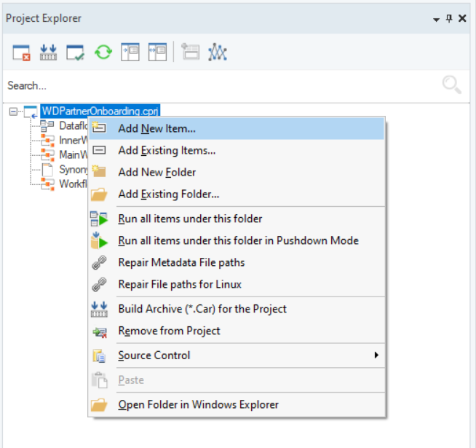This screenshot has height=448, width=476.
Task: Open Project Explorer panel options dropdown arrow
Action: point(436,20)
